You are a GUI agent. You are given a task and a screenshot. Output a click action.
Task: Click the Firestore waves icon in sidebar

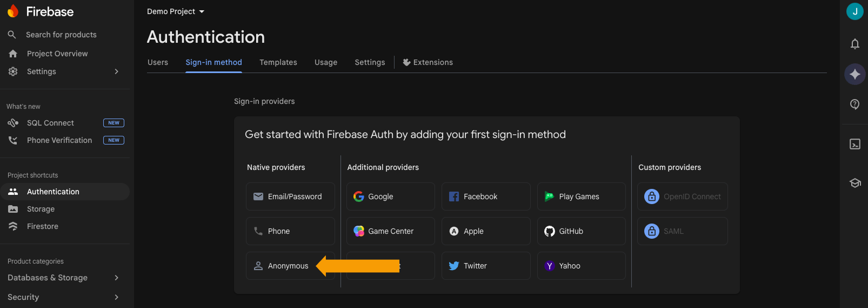point(13,226)
